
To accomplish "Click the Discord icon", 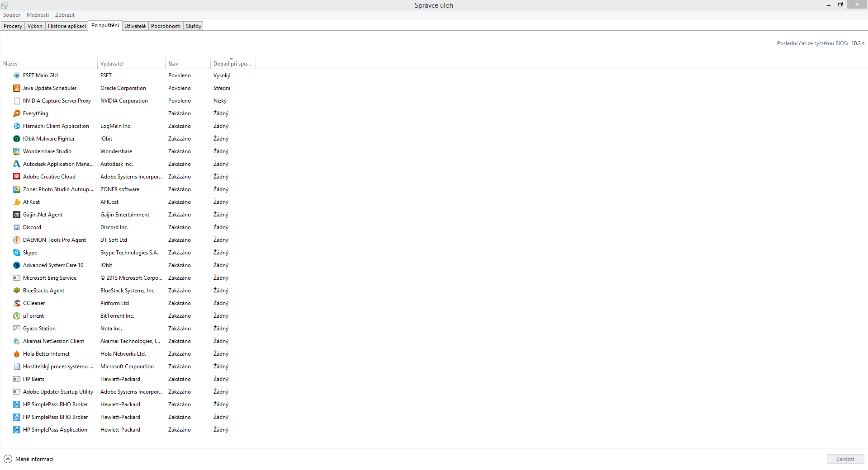I will [x=17, y=227].
